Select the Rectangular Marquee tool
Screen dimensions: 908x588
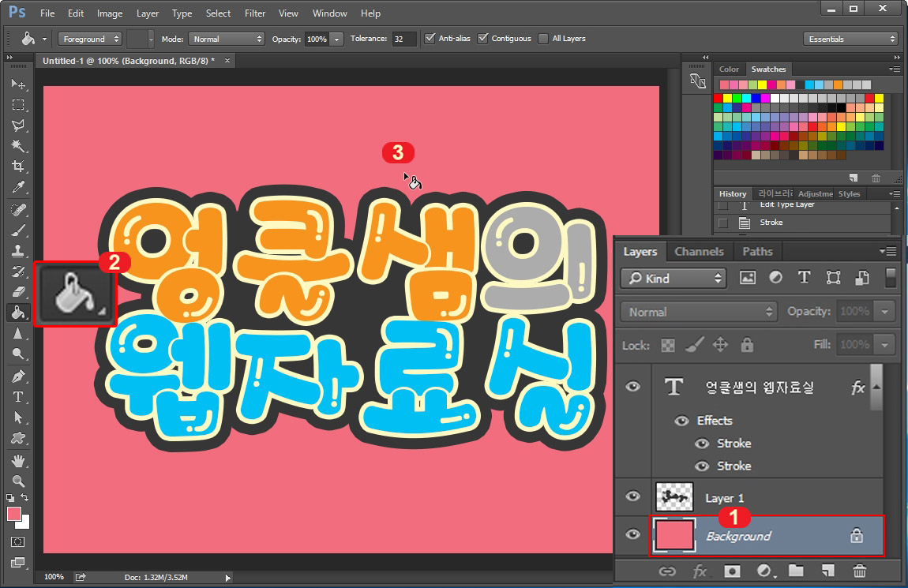click(x=18, y=105)
